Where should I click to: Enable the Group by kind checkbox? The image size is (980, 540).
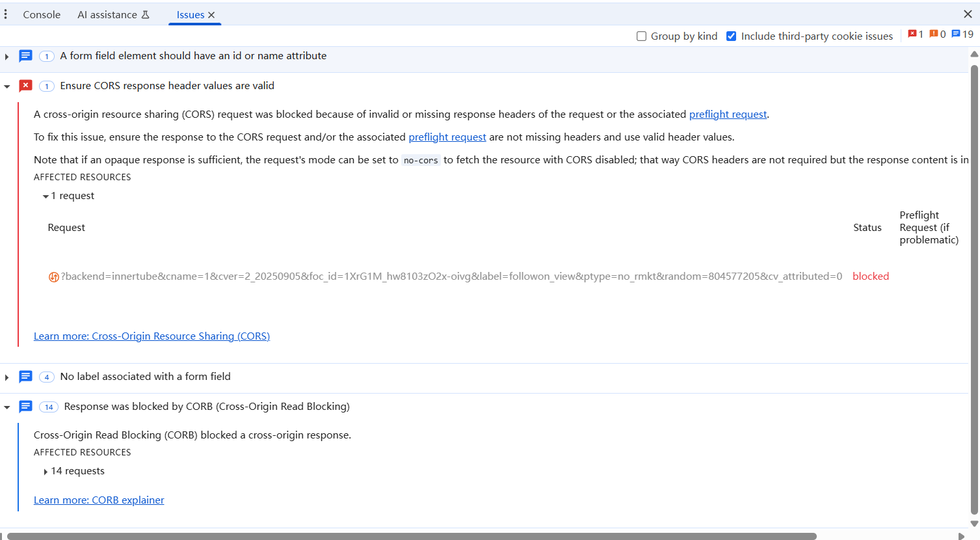[641, 36]
